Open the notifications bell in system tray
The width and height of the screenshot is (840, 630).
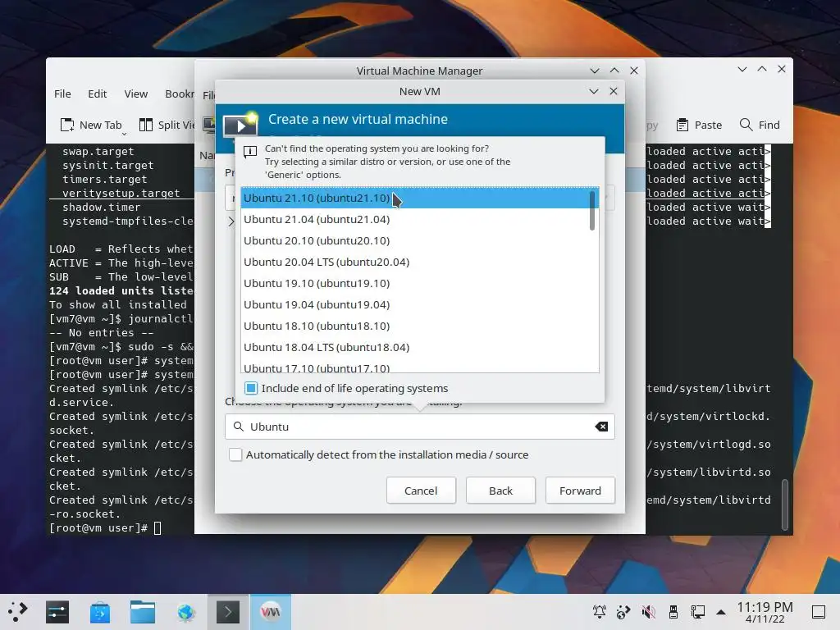coord(600,612)
